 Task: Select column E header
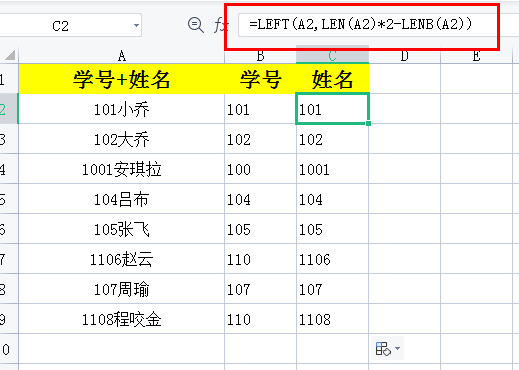(476, 56)
